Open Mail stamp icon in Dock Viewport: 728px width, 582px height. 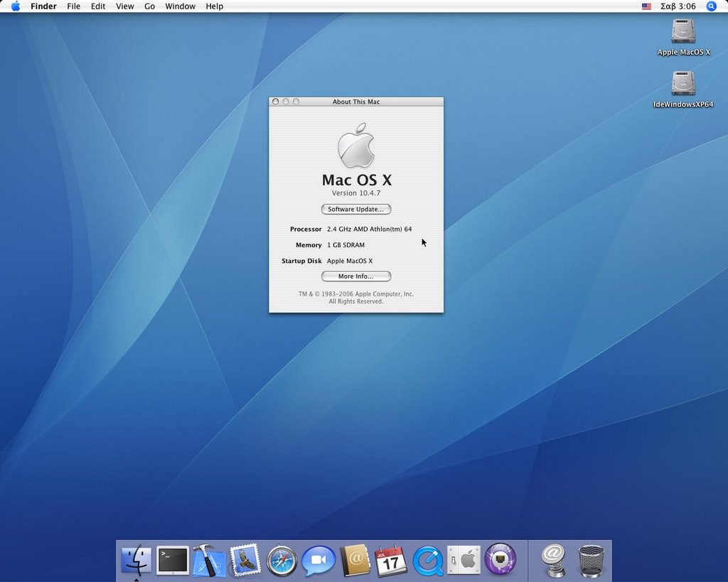[x=245, y=560]
